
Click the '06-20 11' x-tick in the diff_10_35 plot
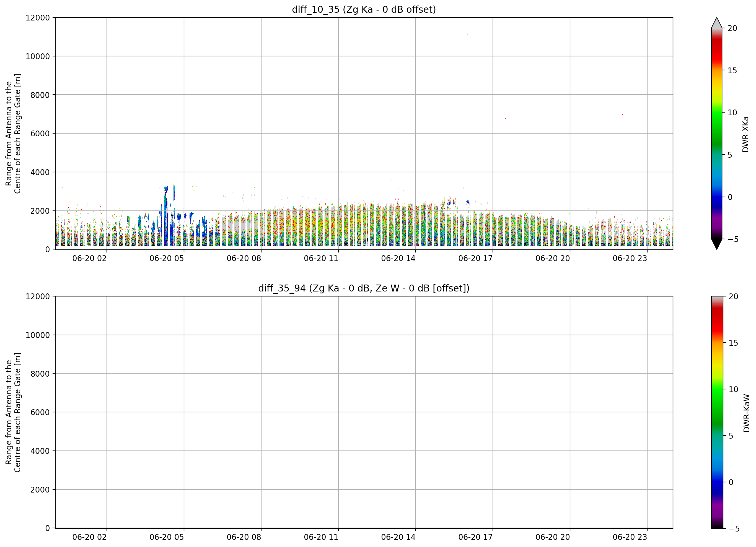(x=321, y=259)
